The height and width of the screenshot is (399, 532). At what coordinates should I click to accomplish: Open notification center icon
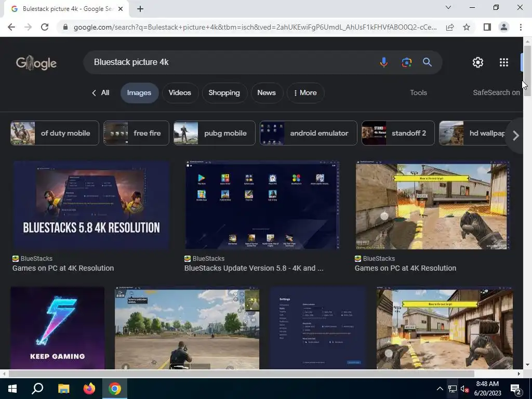pyautogui.click(x=516, y=389)
